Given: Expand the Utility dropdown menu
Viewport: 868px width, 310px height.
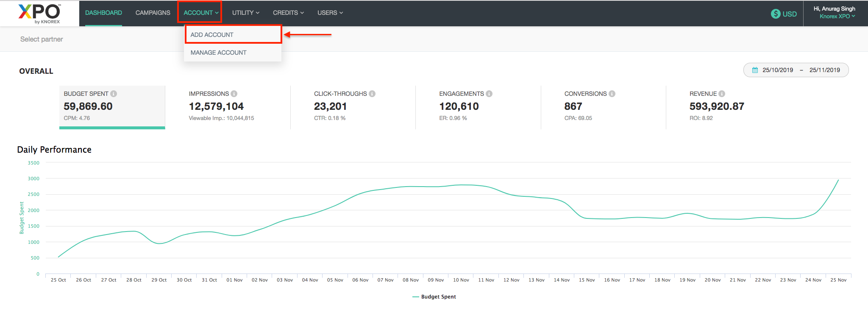Looking at the screenshot, I should coord(245,13).
